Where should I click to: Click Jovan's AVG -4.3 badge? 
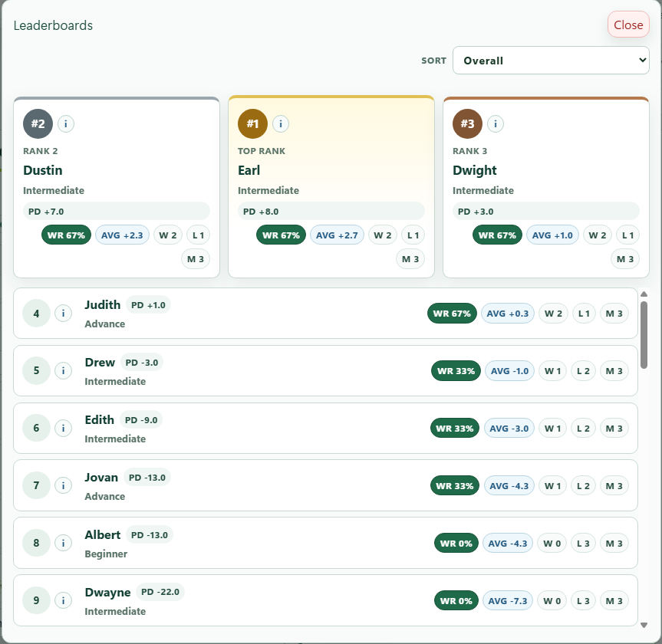[509, 486]
